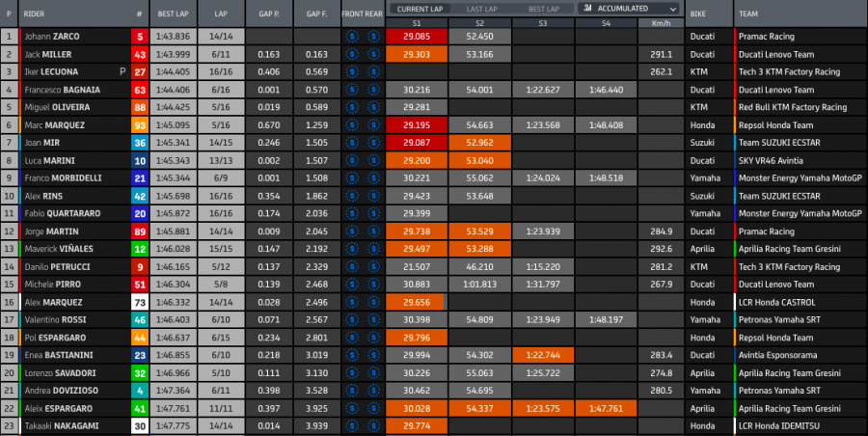
Task: Open the Accumulated dropdown menu
Action: (628, 8)
